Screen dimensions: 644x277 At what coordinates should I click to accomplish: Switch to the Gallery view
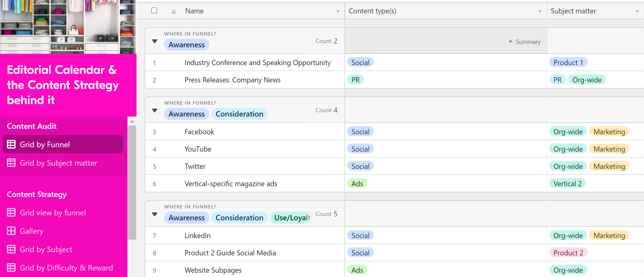(x=32, y=231)
